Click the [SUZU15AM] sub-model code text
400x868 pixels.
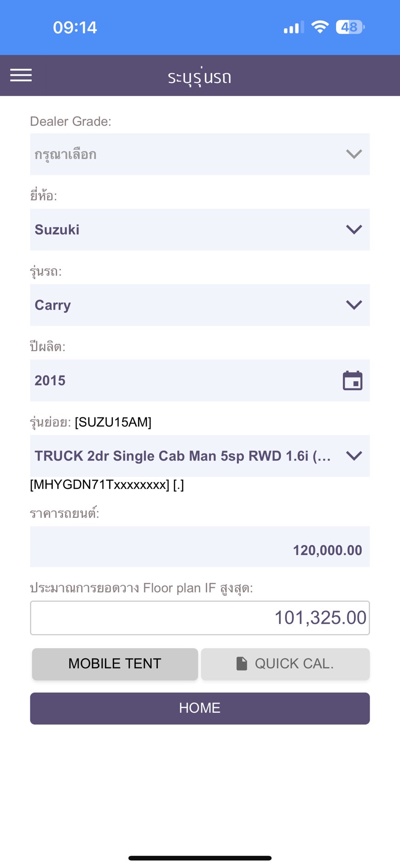[113, 422]
